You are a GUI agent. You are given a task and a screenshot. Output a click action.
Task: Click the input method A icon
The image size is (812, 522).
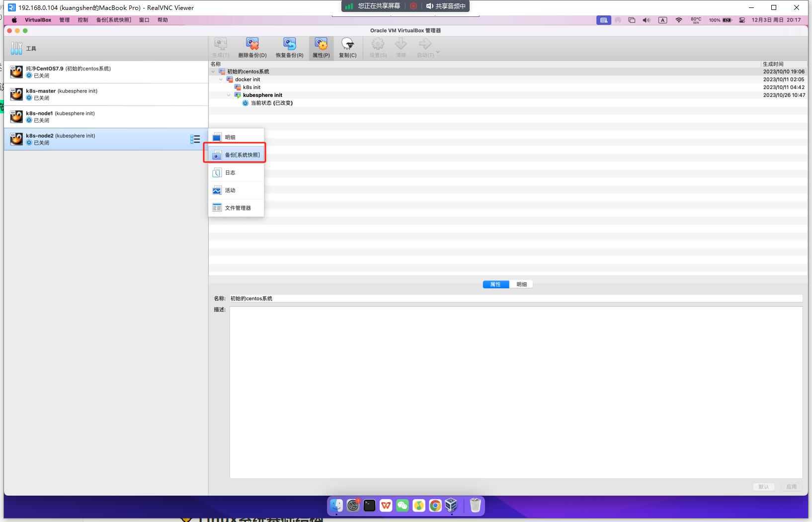pyautogui.click(x=662, y=20)
